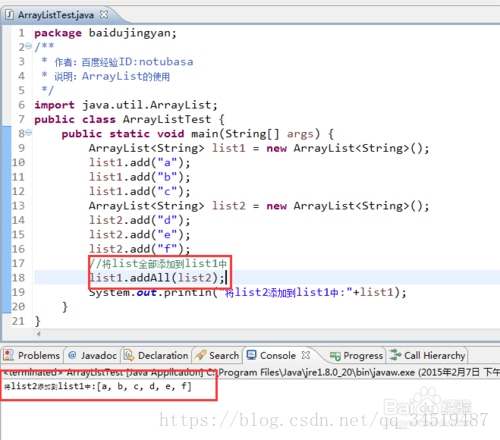Click the Console monitor icon

(x=251, y=355)
